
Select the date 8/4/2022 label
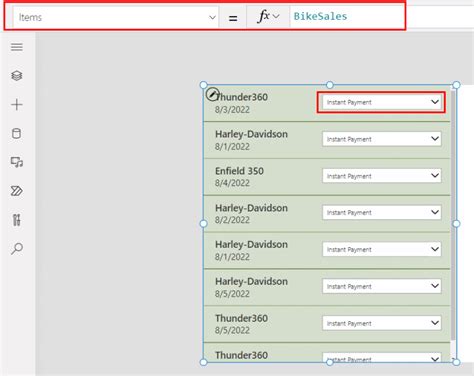pyautogui.click(x=232, y=183)
